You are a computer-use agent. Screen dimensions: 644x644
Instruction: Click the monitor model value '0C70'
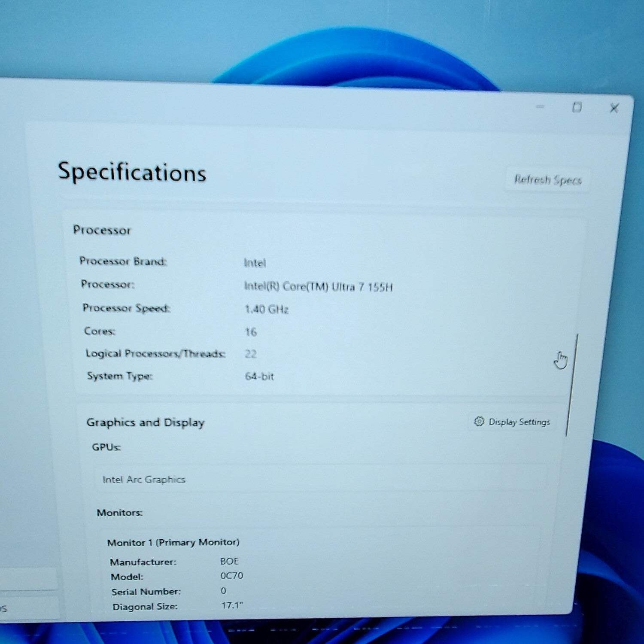point(231,575)
